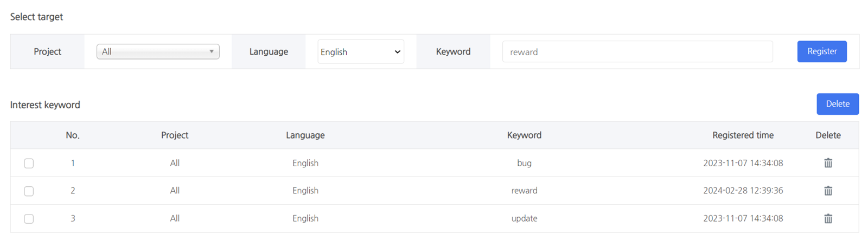The height and width of the screenshot is (241, 868).
Task: Delete the reward keyword using its trash icon
Action: (828, 191)
